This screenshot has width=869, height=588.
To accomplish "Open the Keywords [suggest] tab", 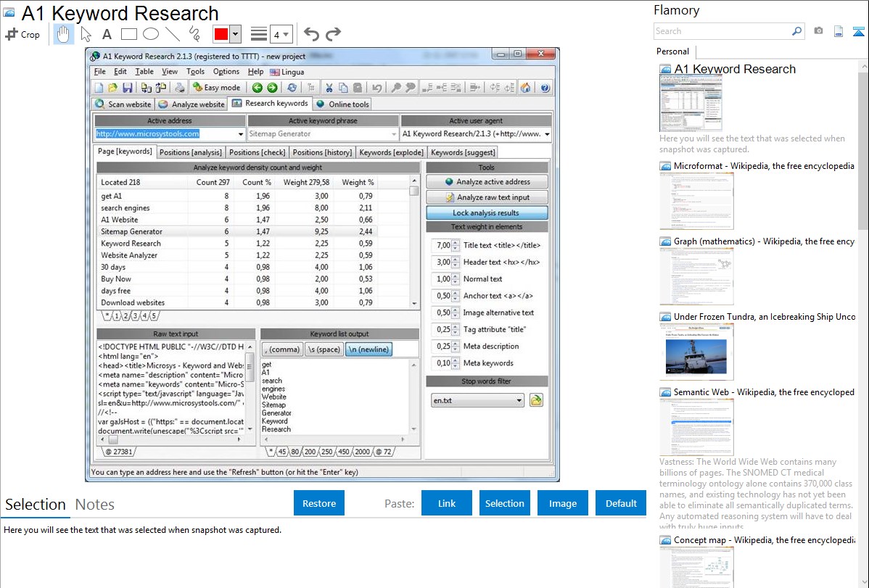I will (x=464, y=152).
